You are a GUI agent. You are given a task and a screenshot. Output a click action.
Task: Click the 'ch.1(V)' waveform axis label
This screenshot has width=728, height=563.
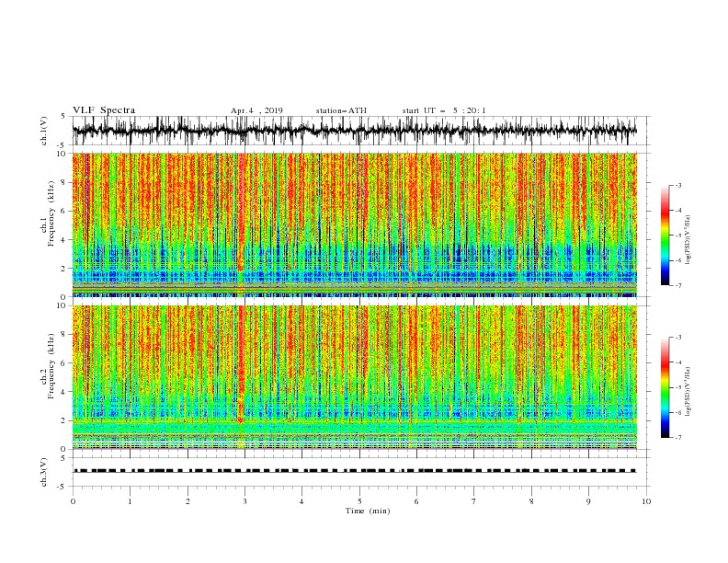44,131
